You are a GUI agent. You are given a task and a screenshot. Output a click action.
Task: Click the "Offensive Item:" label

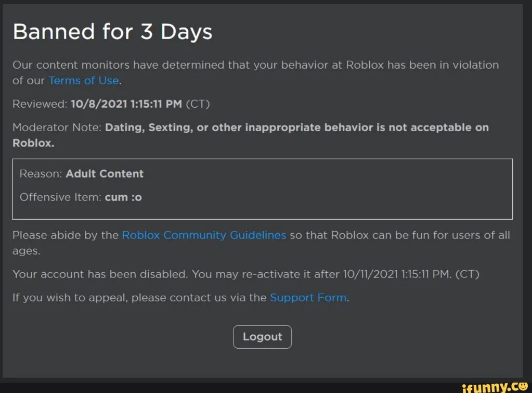[60, 197]
